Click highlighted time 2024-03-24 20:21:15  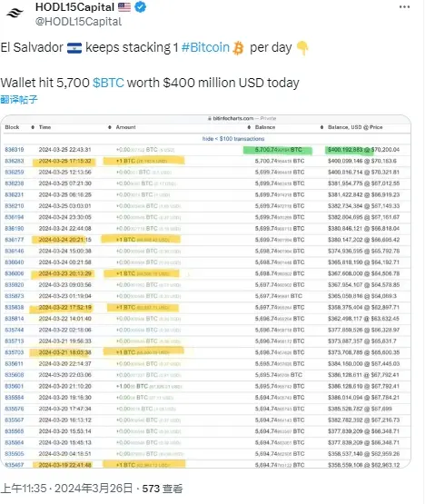65,240
